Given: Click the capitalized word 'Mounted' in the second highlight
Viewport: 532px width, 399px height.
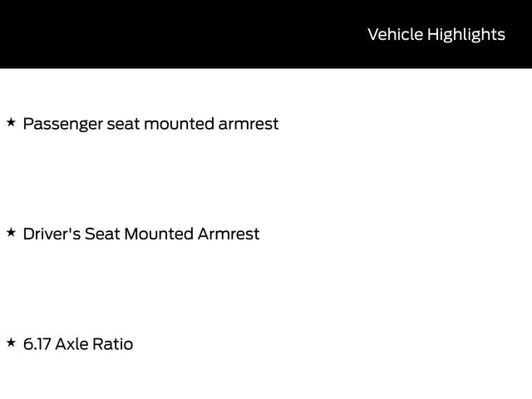Looking at the screenshot, I should [x=158, y=234].
